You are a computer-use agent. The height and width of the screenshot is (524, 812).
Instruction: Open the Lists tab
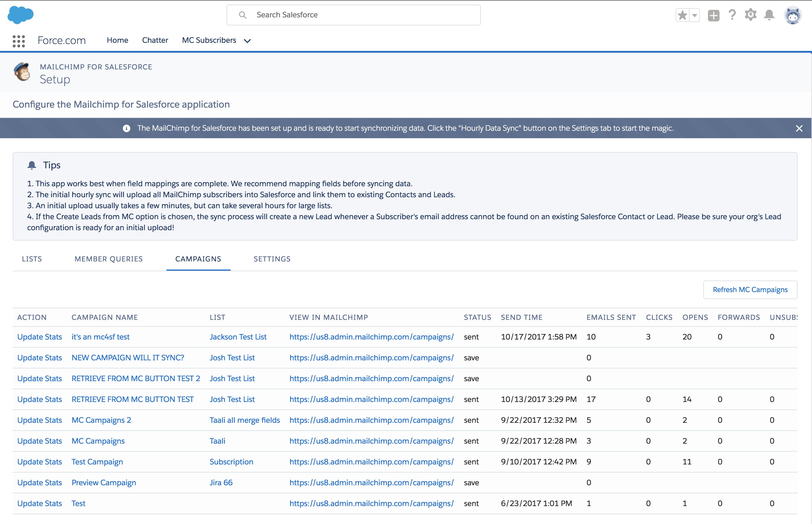[x=32, y=259]
